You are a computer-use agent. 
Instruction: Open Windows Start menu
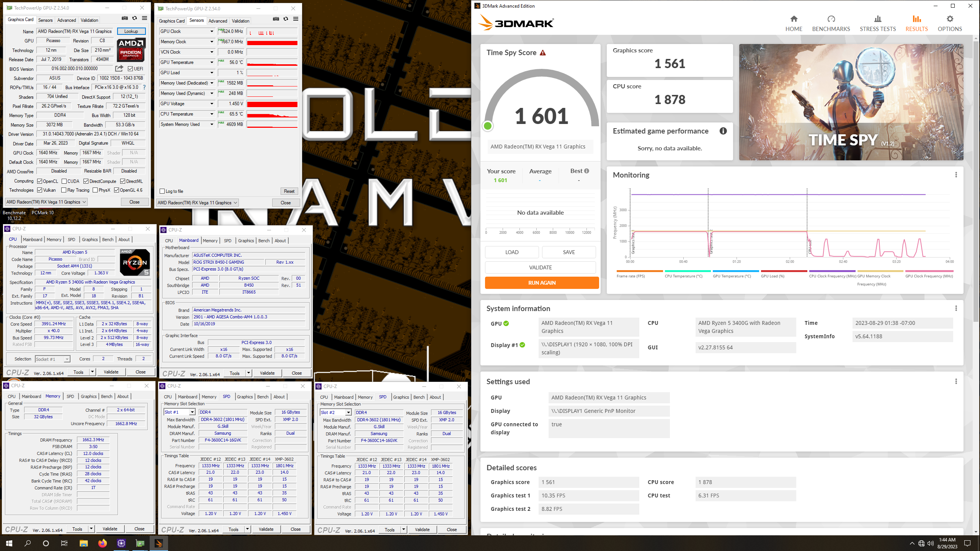tap(9, 543)
